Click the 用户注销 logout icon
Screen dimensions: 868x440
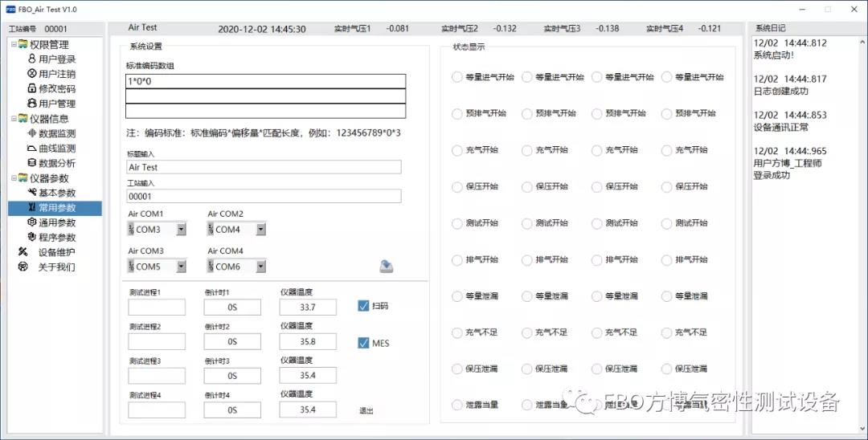click(32, 74)
